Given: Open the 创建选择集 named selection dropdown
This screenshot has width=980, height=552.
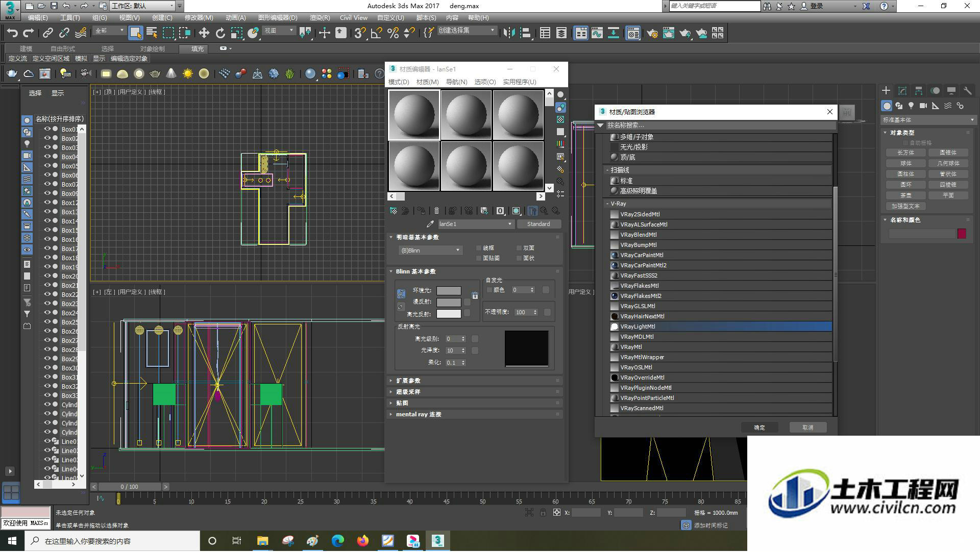Looking at the screenshot, I should (x=467, y=31).
